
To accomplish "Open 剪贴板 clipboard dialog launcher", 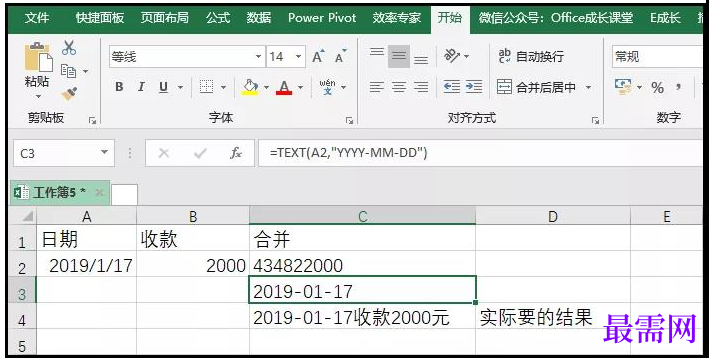I will 93,120.
